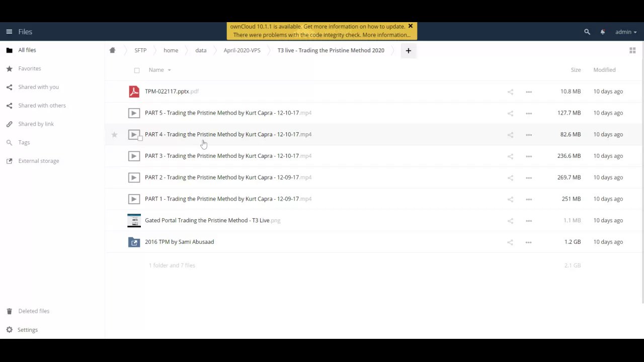Favorite the PART 4 video with star
This screenshot has width=644, height=362.
[114, 135]
